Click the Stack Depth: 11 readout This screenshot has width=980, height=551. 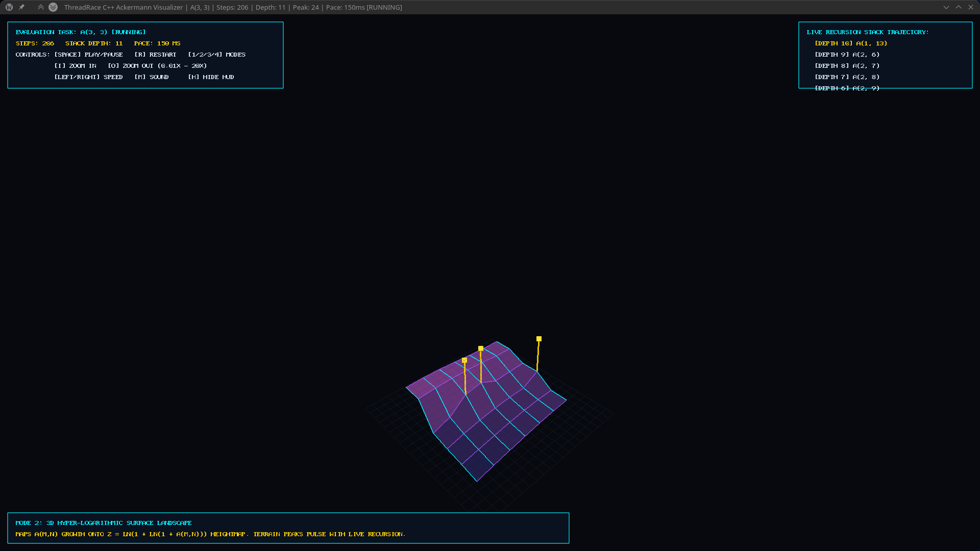94,43
